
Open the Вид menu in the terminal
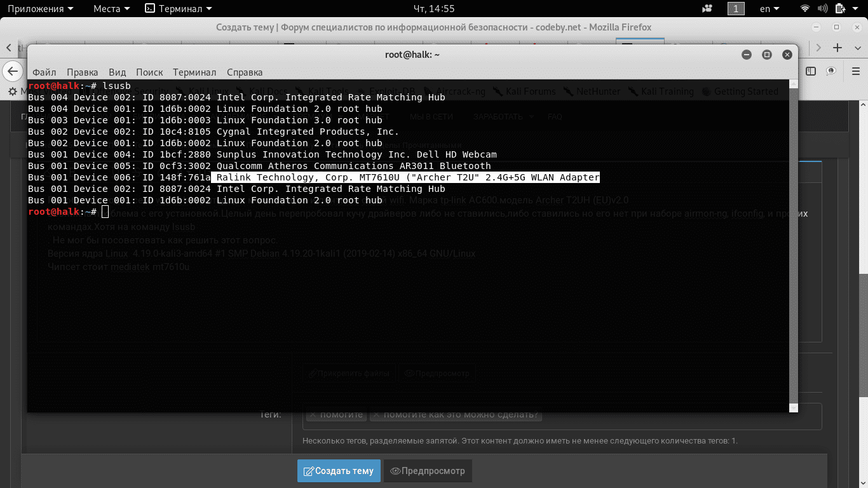pos(117,72)
